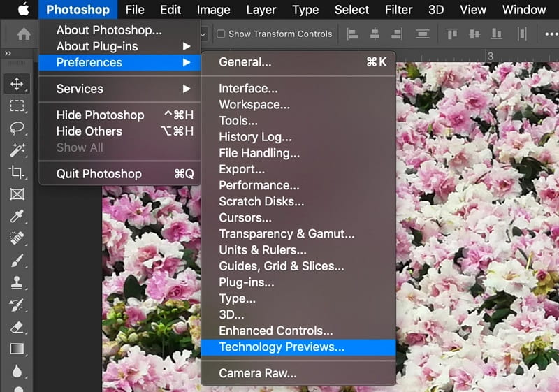This screenshot has width=559, height=392.
Task: Select the Move tool
Action: click(17, 84)
